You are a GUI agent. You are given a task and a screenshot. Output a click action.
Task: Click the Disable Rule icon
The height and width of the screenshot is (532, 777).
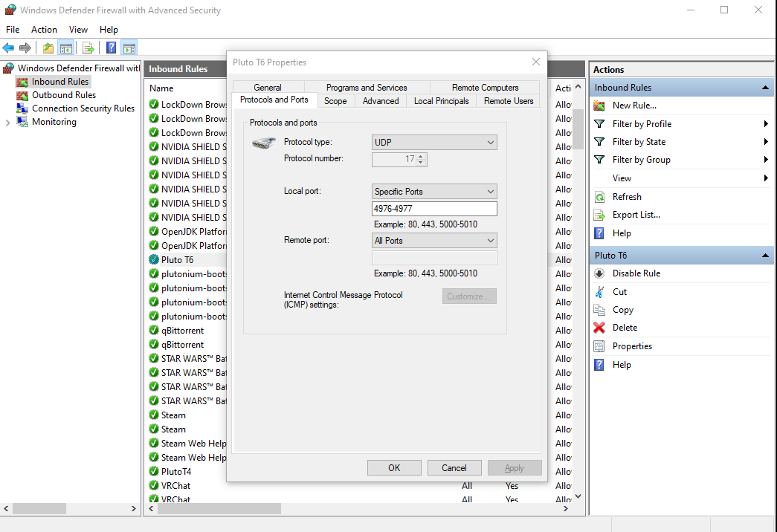tap(599, 273)
